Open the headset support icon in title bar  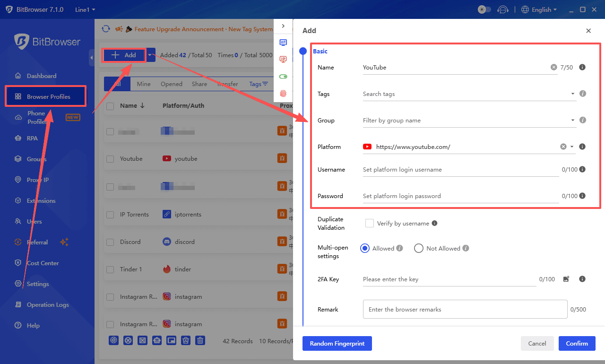pos(503,9)
